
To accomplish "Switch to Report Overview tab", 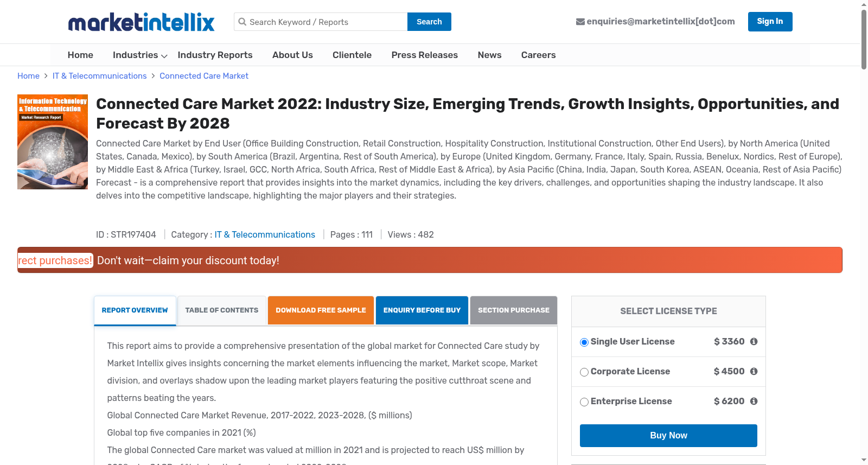I will (x=135, y=310).
